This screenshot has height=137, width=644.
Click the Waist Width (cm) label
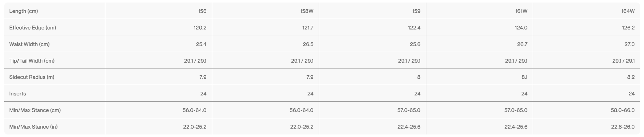(29, 44)
